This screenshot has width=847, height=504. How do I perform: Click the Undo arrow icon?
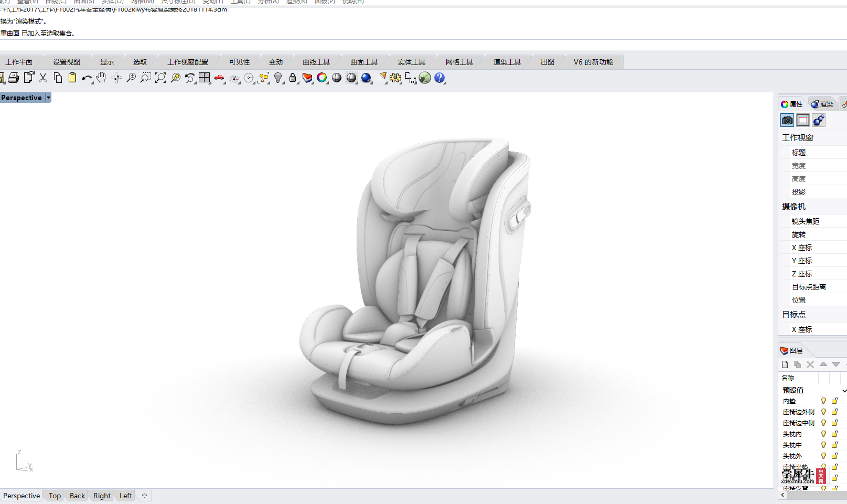87,78
